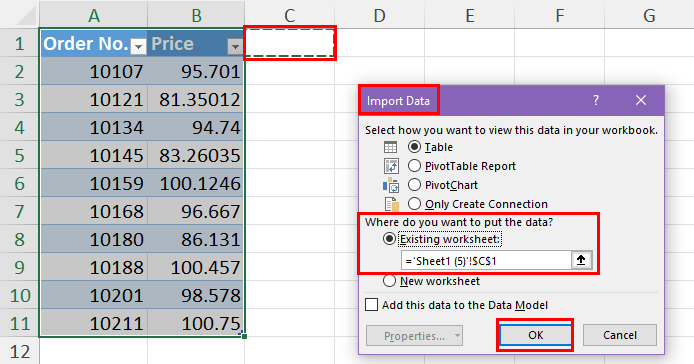Click the cell reference input field
694x364 pixels.
click(486, 260)
